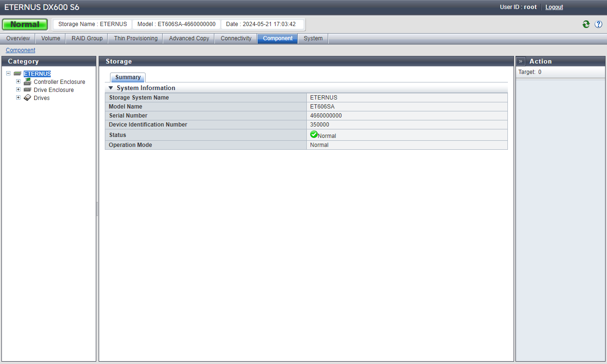Open the Thin Provisioning tab

(x=136, y=38)
